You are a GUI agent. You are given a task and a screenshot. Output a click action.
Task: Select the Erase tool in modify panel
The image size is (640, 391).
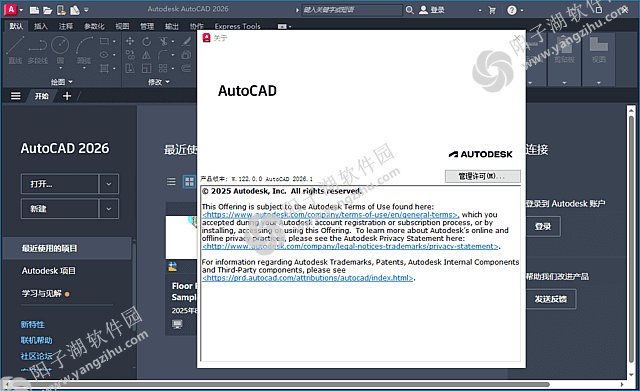(x=187, y=41)
